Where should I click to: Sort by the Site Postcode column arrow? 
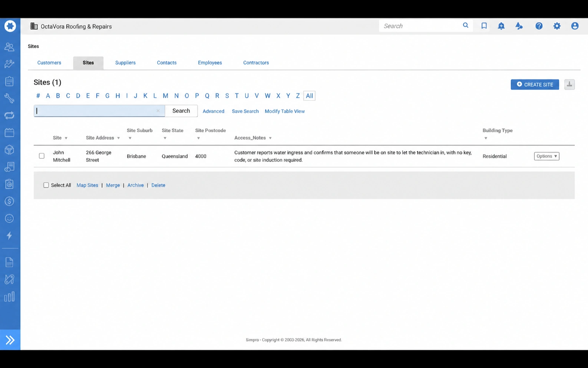[x=198, y=138]
